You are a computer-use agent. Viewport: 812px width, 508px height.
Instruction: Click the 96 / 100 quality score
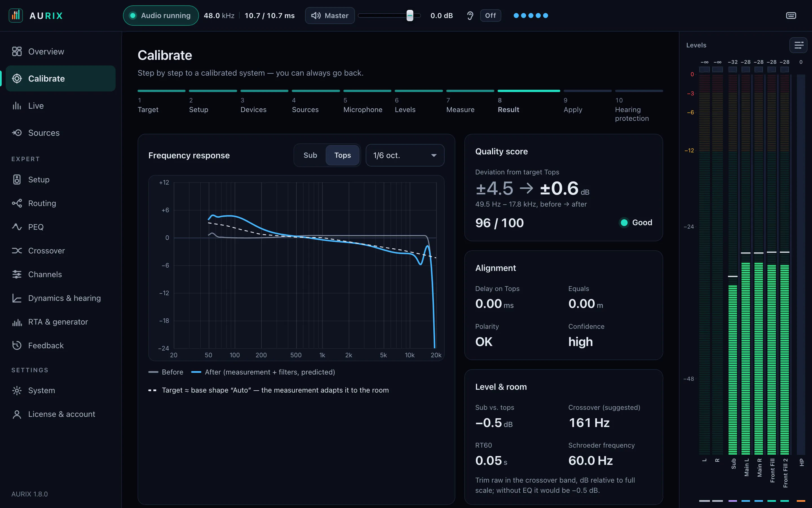499,223
